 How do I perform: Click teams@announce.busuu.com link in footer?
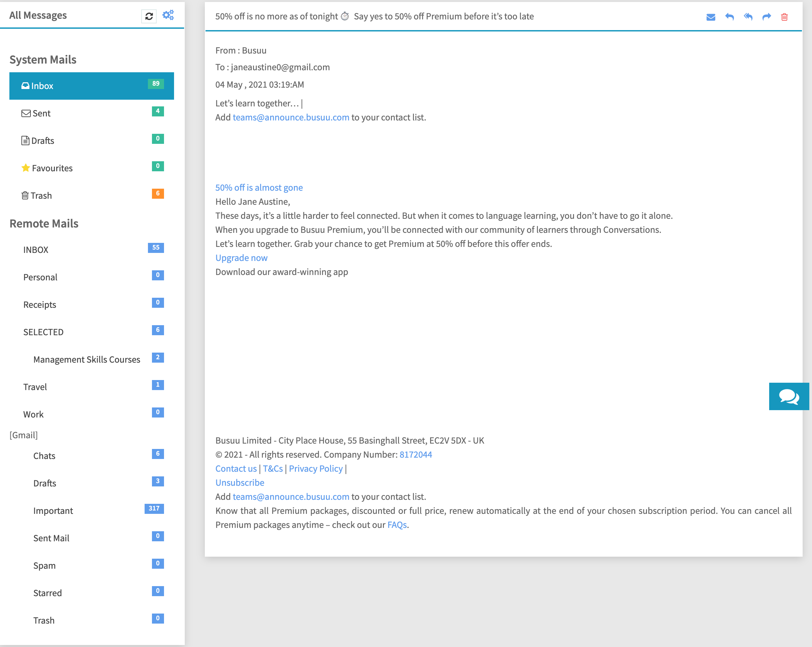click(x=291, y=497)
